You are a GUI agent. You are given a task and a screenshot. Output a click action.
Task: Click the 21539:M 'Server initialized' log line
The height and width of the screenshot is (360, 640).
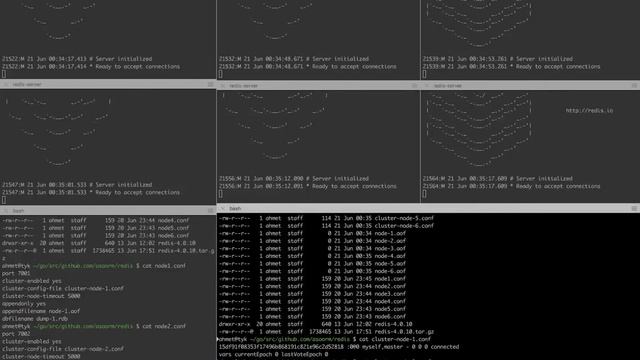(x=498, y=59)
